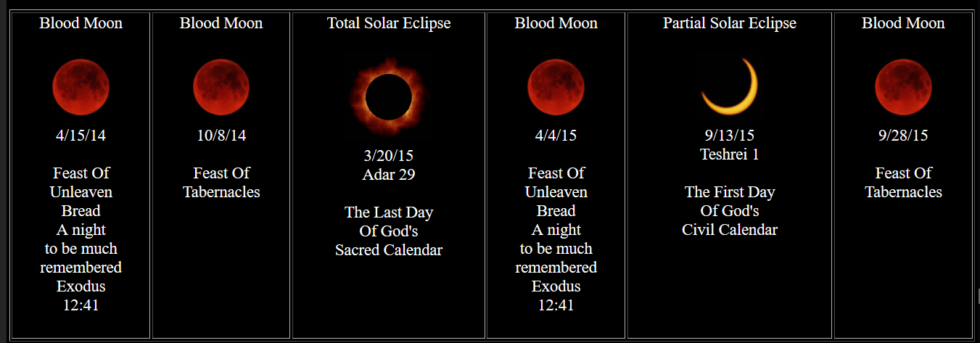The width and height of the screenshot is (980, 343).
Task: Click the partial solar eclipse crescent image
Action: (x=730, y=87)
